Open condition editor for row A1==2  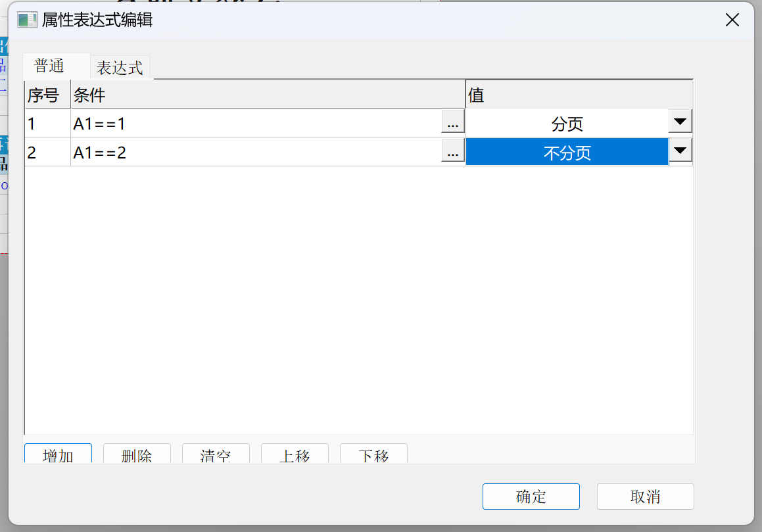click(x=452, y=153)
